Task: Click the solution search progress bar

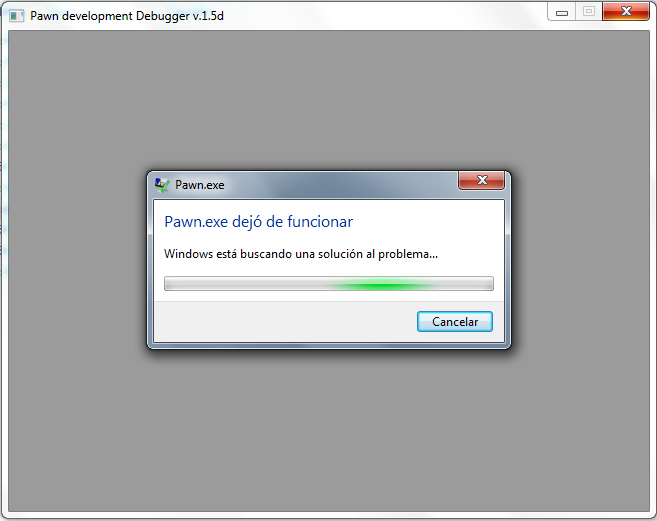Action: pyautogui.click(x=328, y=283)
